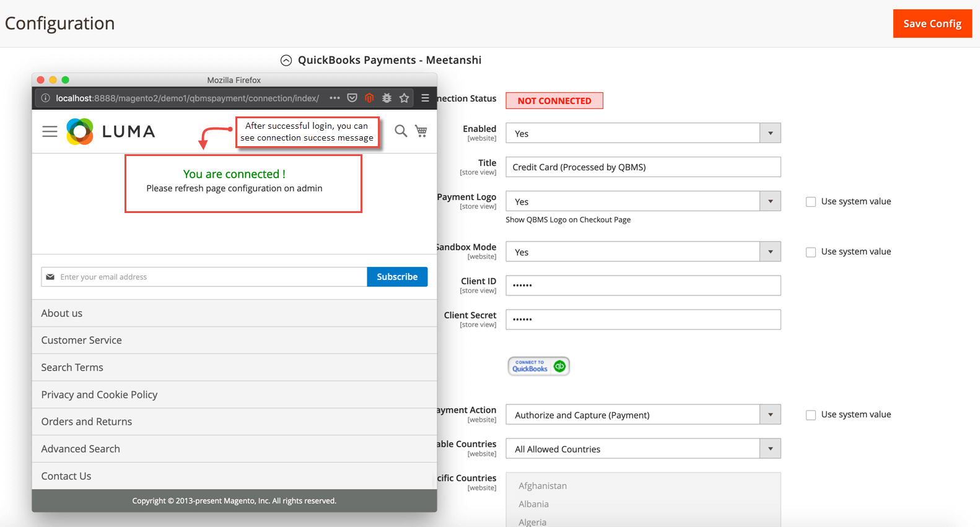This screenshot has height=527, width=980.
Task: Open the Enabled dropdown
Action: (x=643, y=133)
